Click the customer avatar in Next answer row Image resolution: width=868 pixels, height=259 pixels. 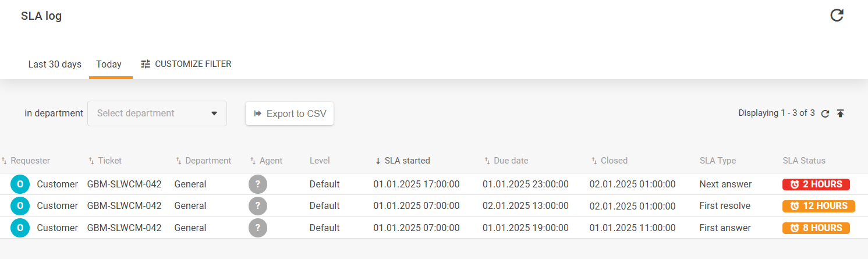coord(20,185)
